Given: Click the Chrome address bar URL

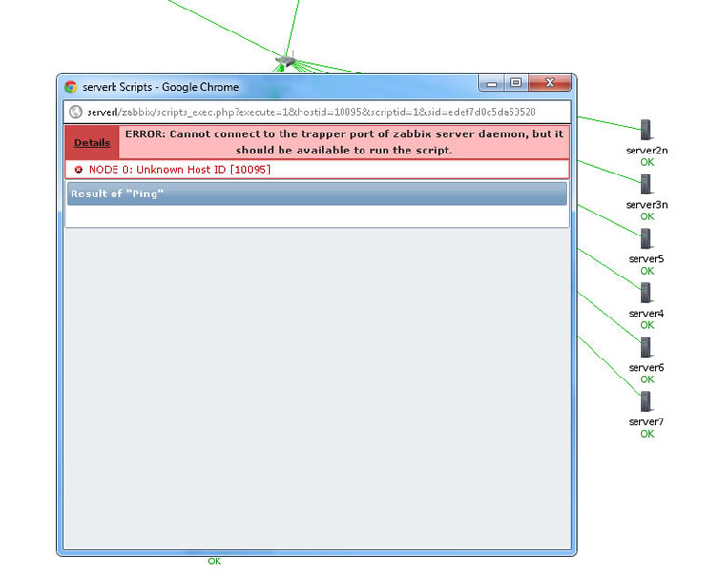Looking at the screenshot, I should [311, 112].
